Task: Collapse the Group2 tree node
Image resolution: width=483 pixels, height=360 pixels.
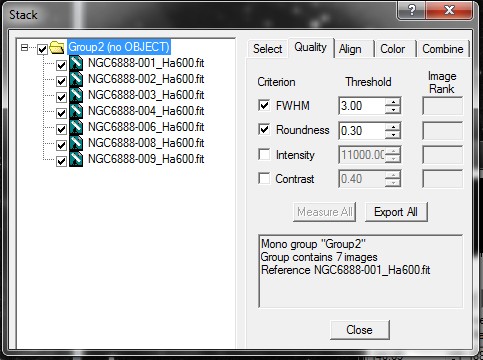Action: click(24, 48)
